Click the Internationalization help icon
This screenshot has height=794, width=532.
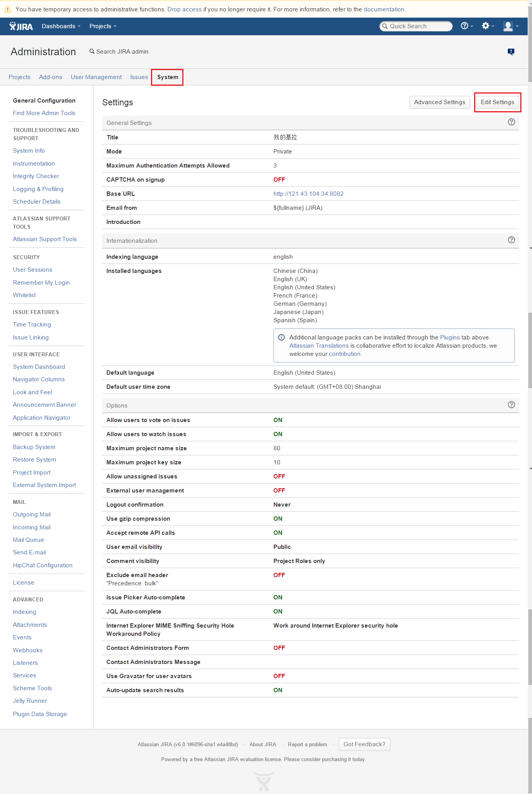pyautogui.click(x=511, y=240)
